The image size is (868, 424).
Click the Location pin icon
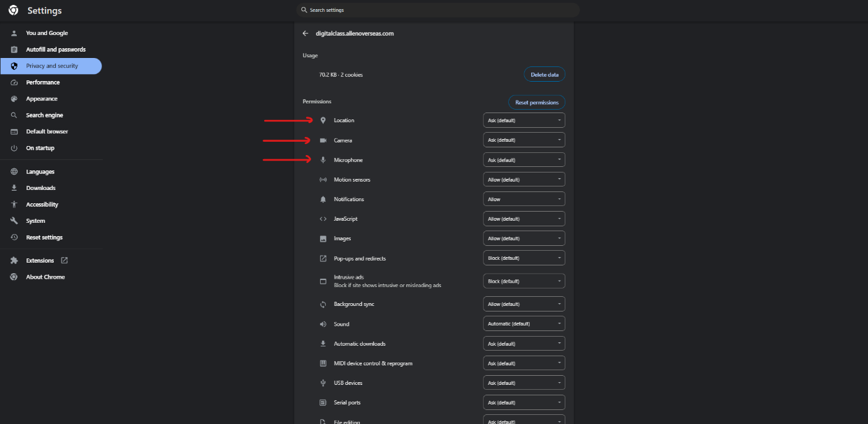tap(323, 120)
